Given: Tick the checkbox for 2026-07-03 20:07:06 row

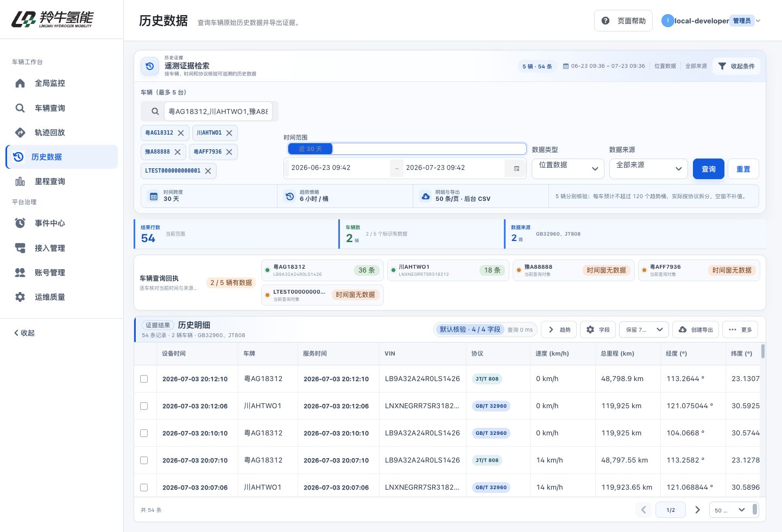Looking at the screenshot, I should 144,487.
